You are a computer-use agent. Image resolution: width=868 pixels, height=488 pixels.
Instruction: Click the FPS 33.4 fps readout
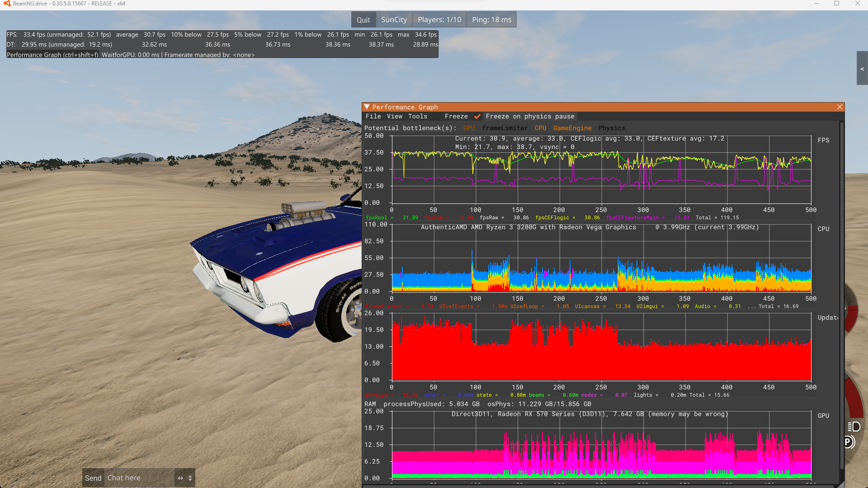tap(59, 35)
